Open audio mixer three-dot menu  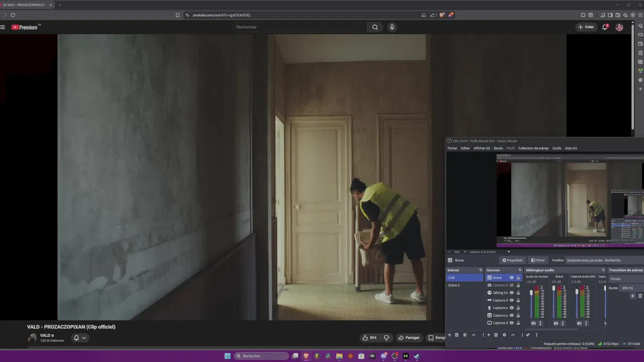tap(536, 335)
